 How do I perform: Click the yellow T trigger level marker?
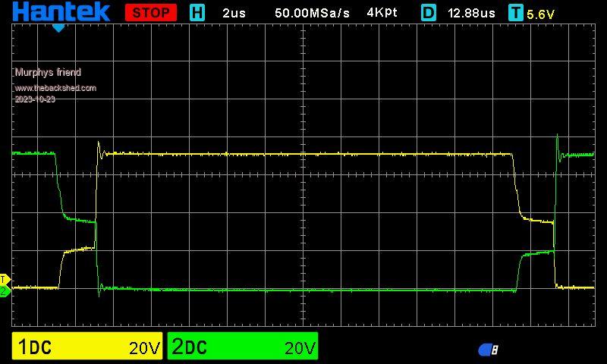coord(4,279)
